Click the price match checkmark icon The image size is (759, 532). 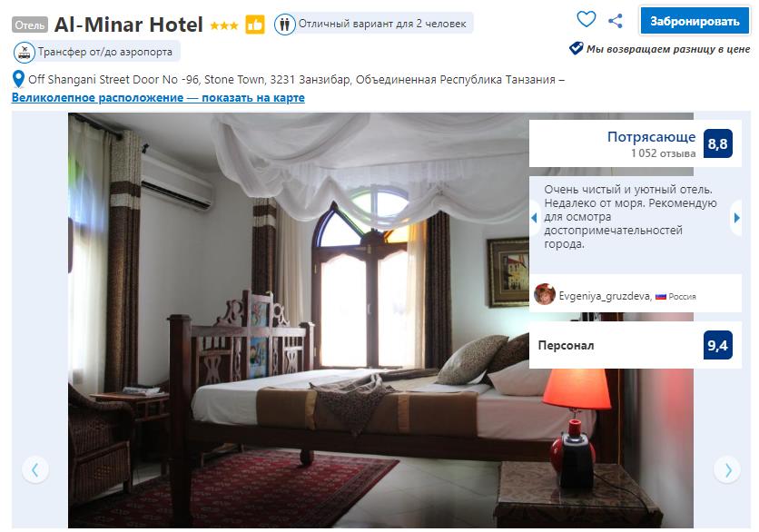pyautogui.click(x=576, y=48)
